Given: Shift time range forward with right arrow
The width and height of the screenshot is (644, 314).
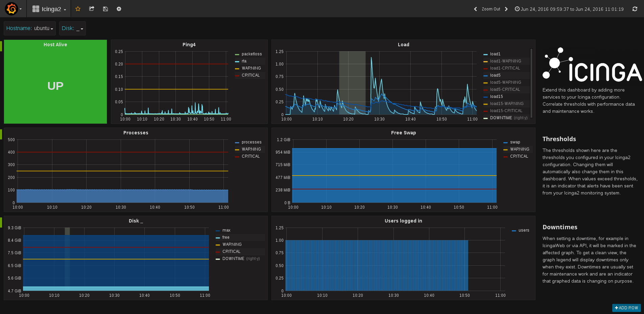Looking at the screenshot, I should point(506,9).
